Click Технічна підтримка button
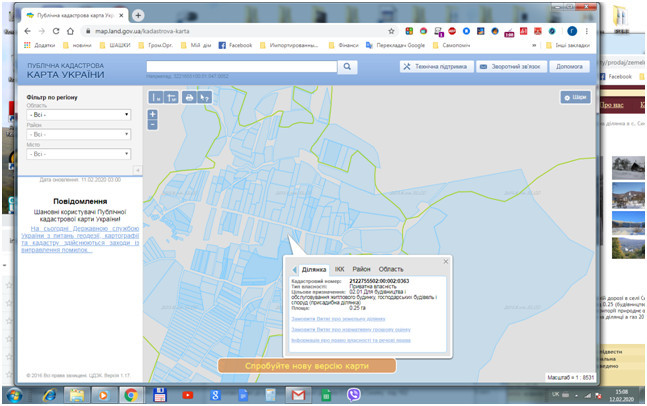647x406 pixels. pyautogui.click(x=434, y=66)
